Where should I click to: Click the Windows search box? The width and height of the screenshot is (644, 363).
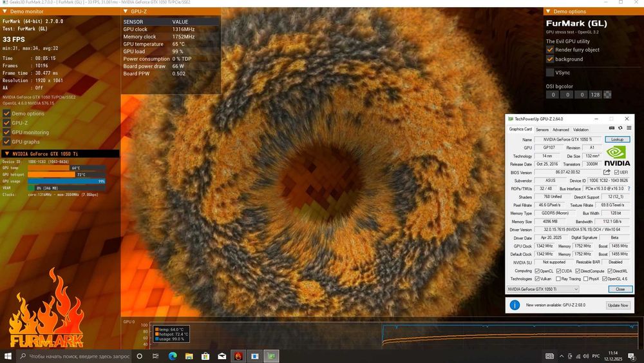pos(74,356)
